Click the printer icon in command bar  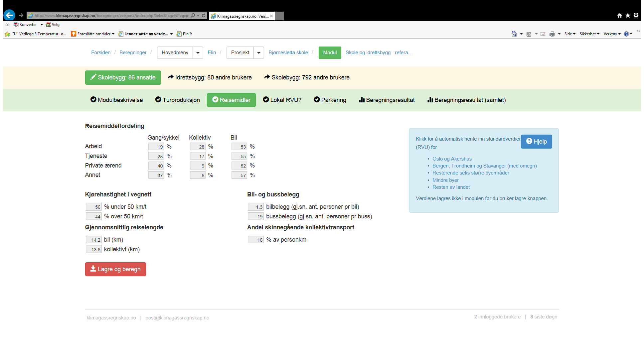click(x=552, y=34)
